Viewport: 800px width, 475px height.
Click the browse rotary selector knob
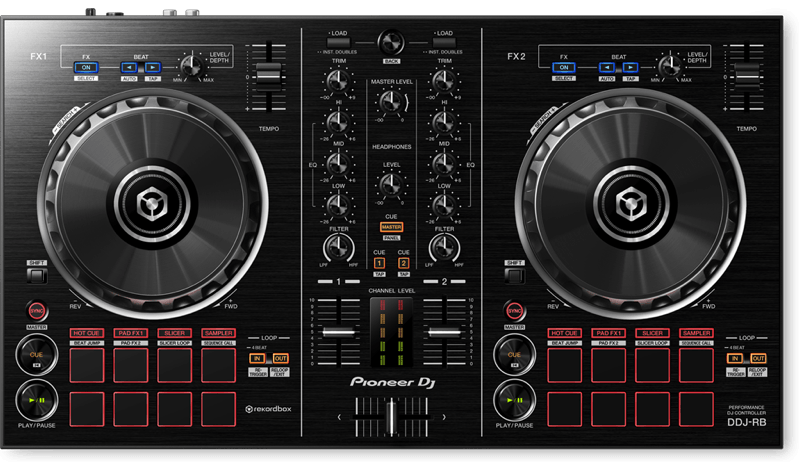391,43
